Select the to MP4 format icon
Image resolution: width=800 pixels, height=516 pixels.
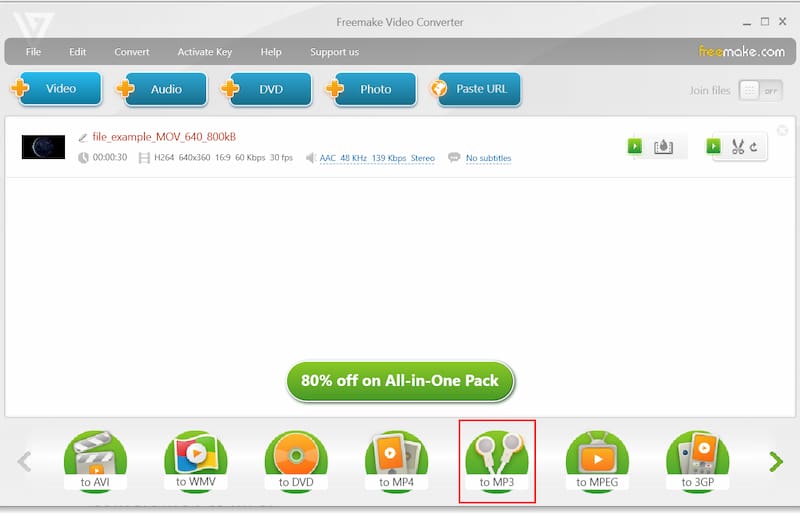point(397,462)
